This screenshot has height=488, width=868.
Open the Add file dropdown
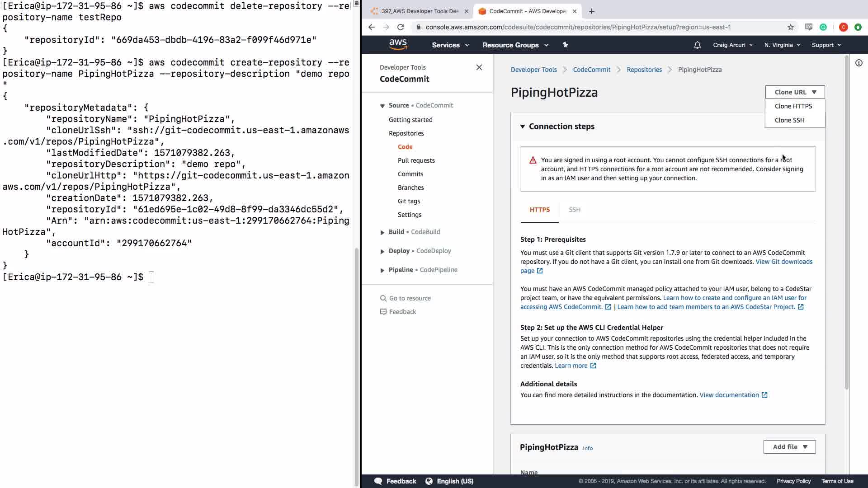point(789,447)
